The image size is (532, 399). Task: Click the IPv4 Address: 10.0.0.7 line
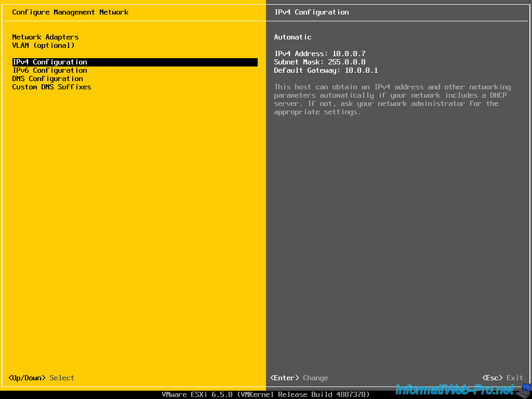tap(320, 54)
